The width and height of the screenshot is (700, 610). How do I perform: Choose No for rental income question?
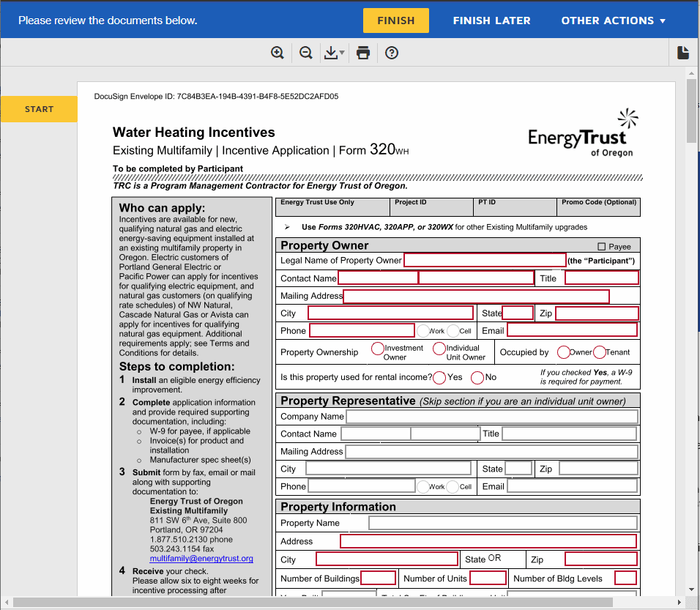(477, 378)
